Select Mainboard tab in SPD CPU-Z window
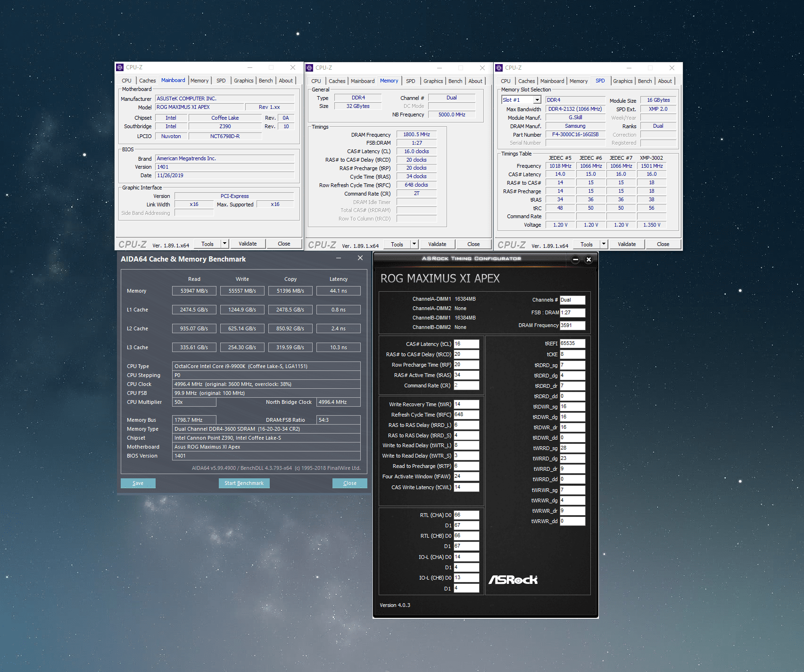 (552, 81)
